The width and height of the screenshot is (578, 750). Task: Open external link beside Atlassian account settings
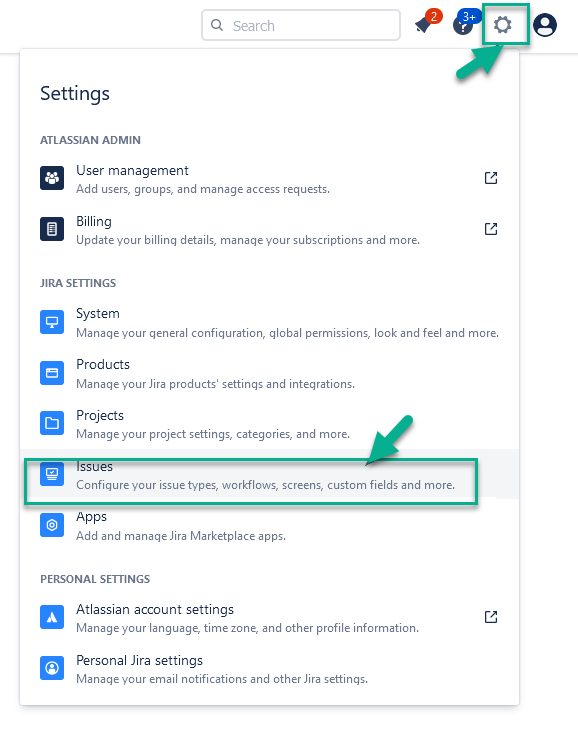[x=491, y=617]
